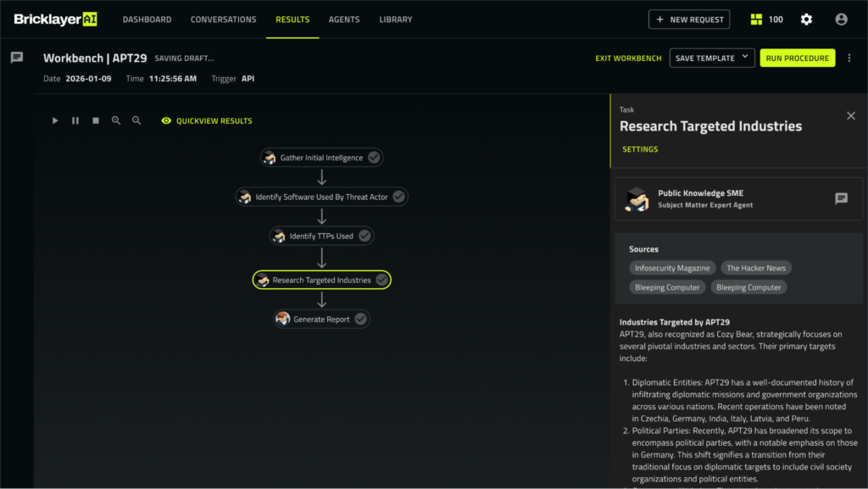Click checkmark on Gather Initial Intelligence node
Viewport: 868px width, 489px height.
pos(374,158)
